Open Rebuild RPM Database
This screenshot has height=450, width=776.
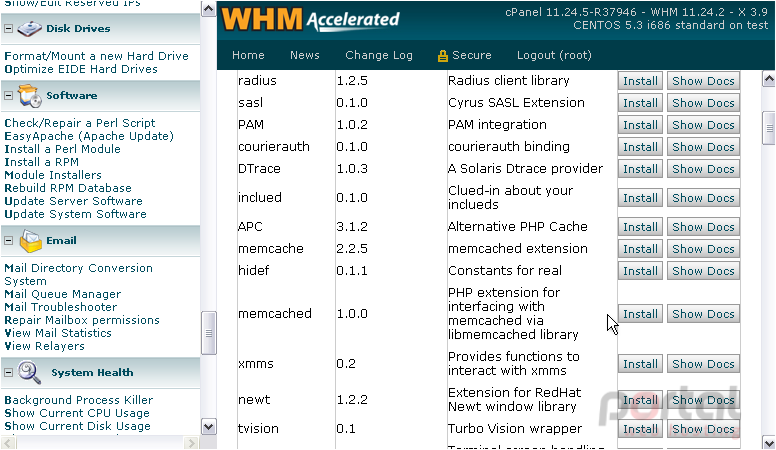68,188
